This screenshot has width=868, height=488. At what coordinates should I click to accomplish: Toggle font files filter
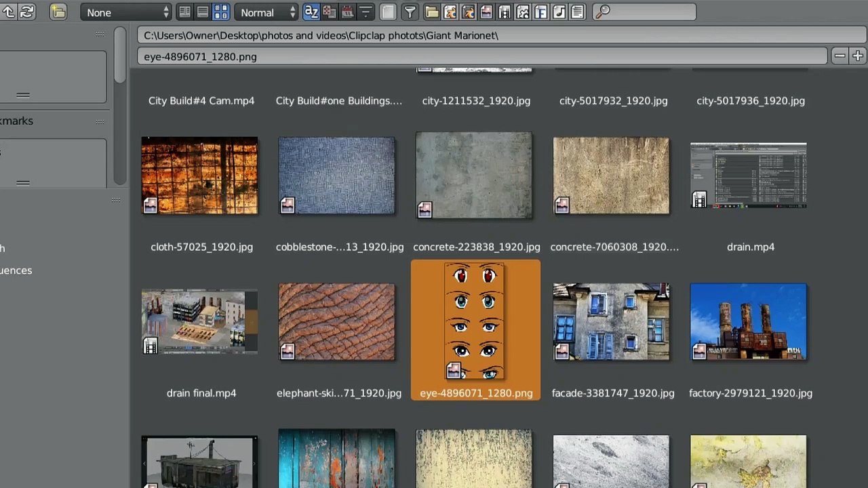(x=540, y=12)
